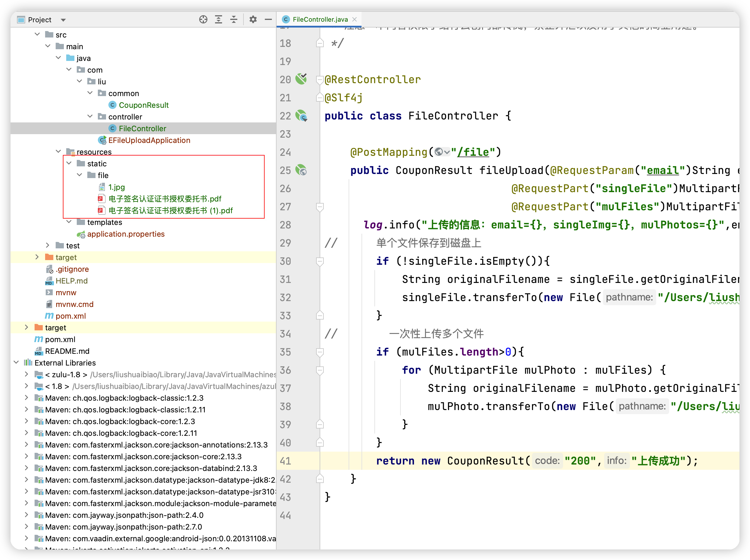Select 电子签名认证证书授权委托书.pdf file
Viewport: 750px width, 560px height.
click(x=165, y=199)
